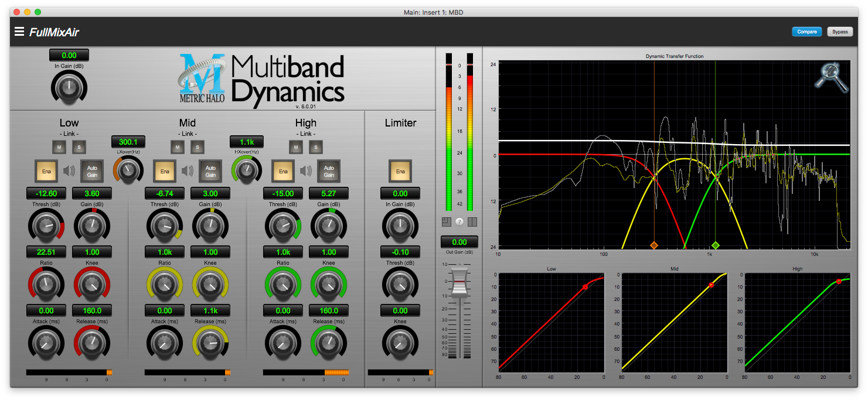Click the Compare button
The width and height of the screenshot is (868, 400).
[806, 32]
